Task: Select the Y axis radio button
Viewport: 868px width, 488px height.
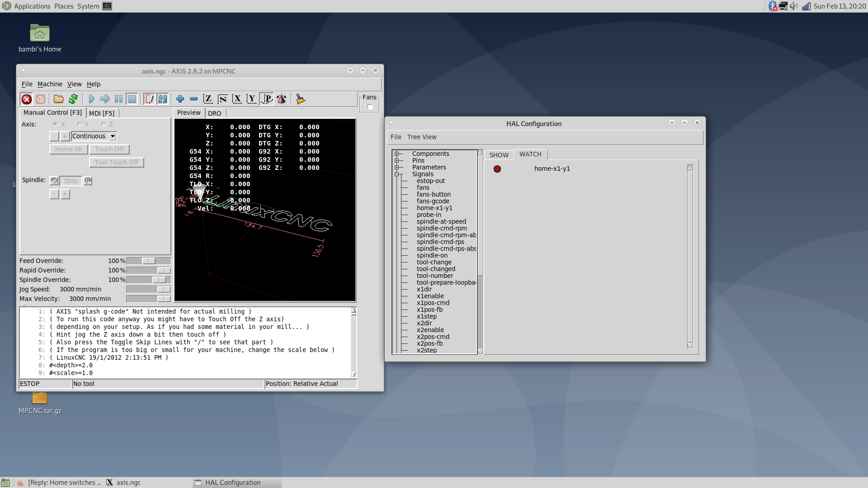Action: tap(79, 124)
